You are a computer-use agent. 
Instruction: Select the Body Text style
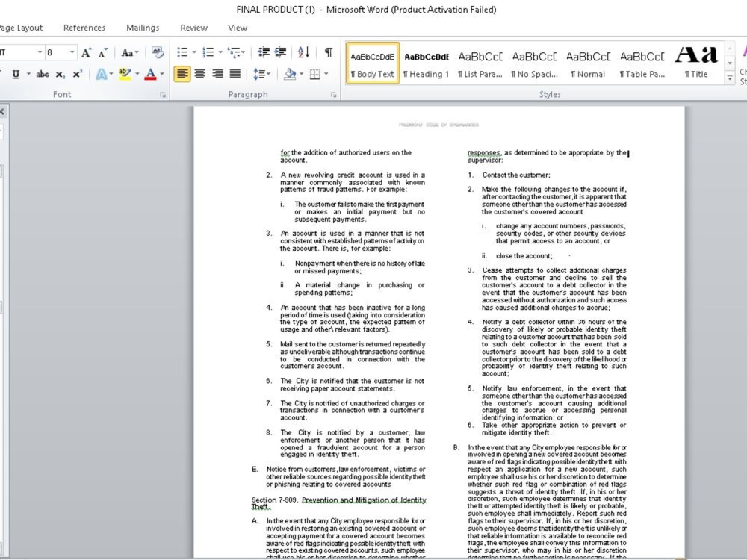coord(373,63)
